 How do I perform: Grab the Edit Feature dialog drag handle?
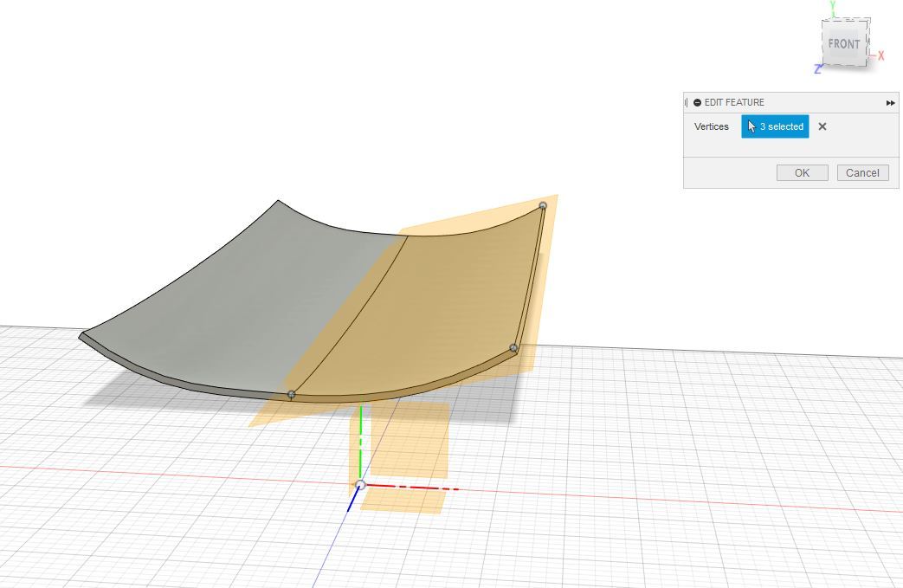coord(687,102)
